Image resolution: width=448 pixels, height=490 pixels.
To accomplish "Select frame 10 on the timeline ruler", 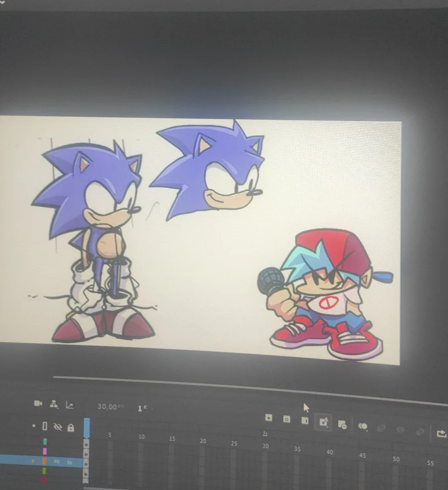I will (x=141, y=437).
